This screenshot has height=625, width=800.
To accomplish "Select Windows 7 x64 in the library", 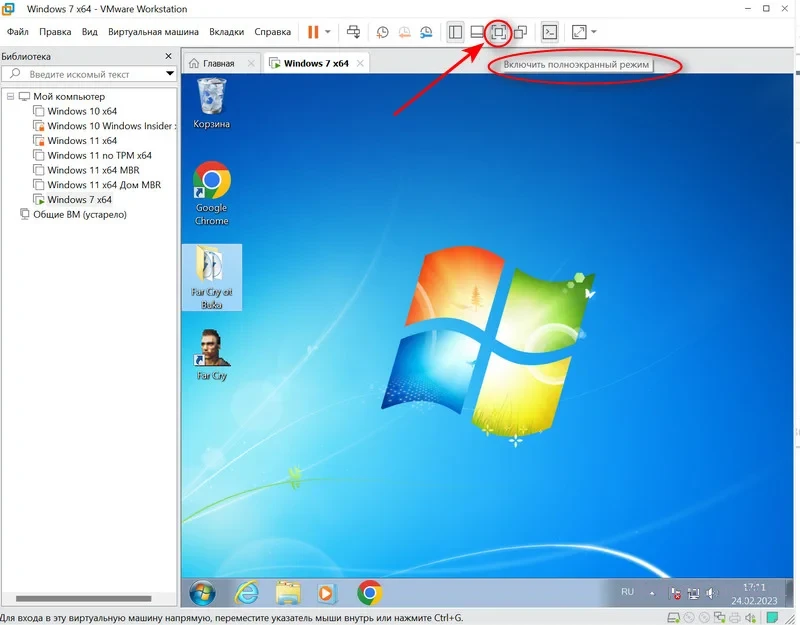I will 79,200.
